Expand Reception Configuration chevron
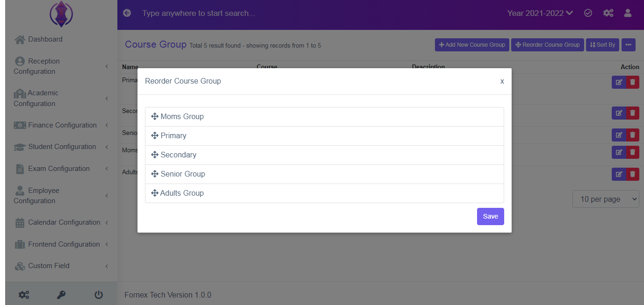 107,66
